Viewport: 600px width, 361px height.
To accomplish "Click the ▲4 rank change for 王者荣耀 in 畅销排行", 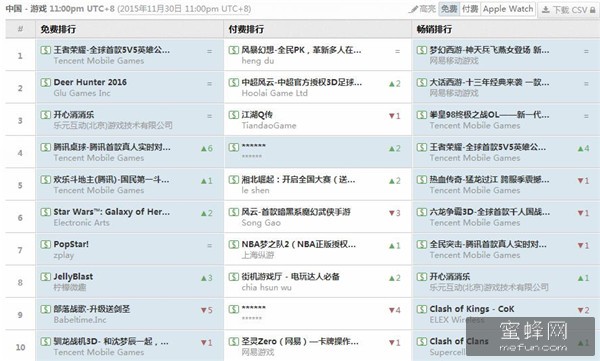I will [583, 149].
